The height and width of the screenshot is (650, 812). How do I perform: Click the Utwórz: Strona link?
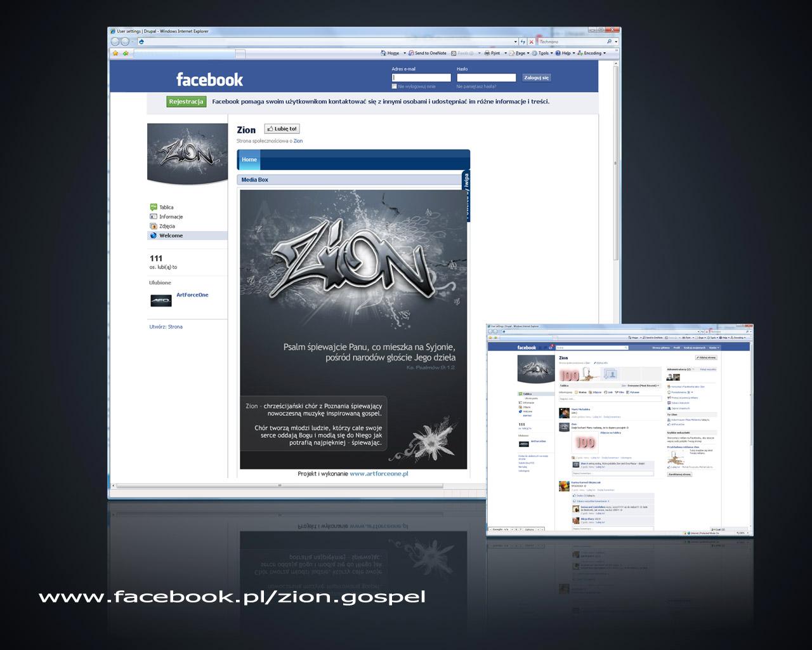(x=166, y=327)
